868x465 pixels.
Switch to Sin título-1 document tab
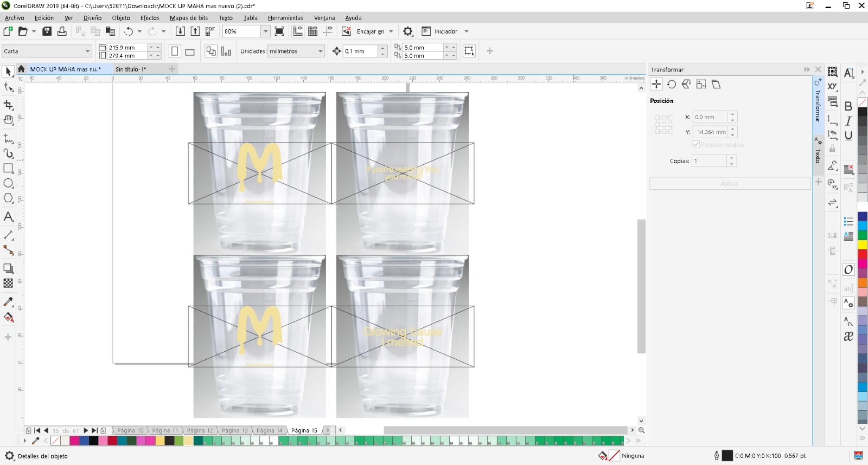(131, 69)
